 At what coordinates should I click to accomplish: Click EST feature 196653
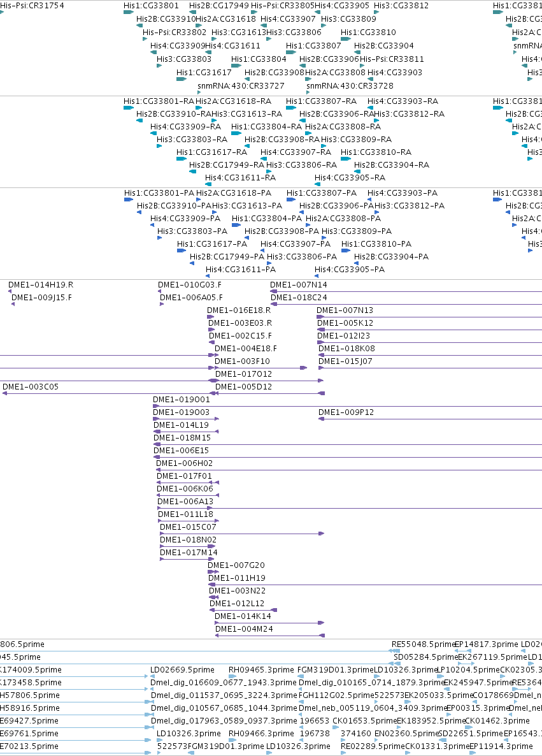[x=315, y=722]
